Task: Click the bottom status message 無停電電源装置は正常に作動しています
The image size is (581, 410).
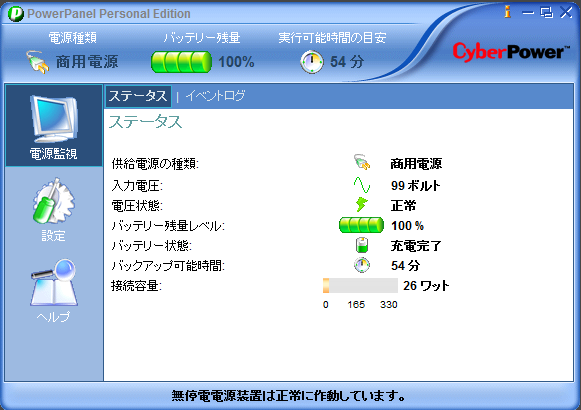Action: tap(288, 396)
